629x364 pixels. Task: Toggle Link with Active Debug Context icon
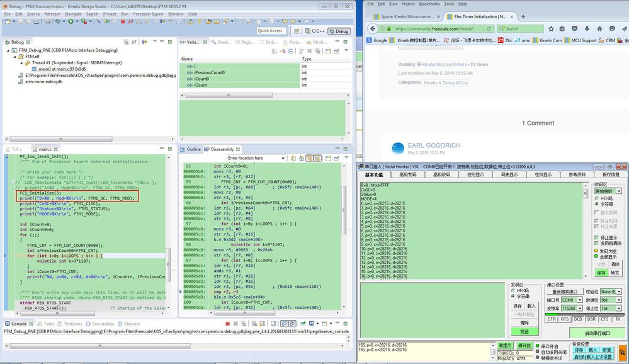tap(310, 158)
